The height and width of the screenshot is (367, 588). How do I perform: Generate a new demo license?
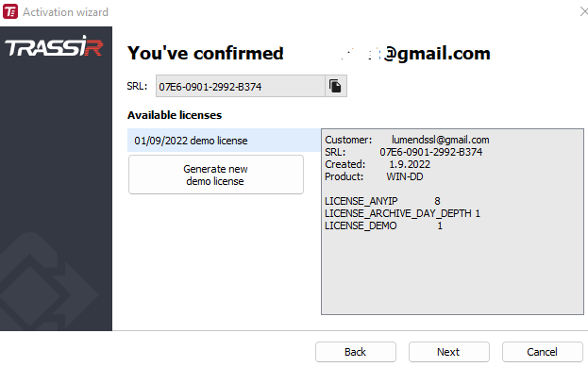click(x=216, y=175)
